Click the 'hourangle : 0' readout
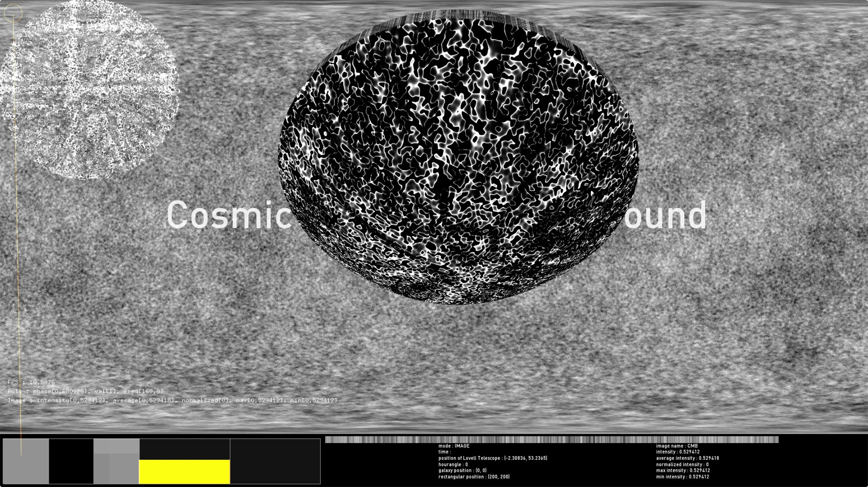The height and width of the screenshot is (487, 868). [453, 464]
